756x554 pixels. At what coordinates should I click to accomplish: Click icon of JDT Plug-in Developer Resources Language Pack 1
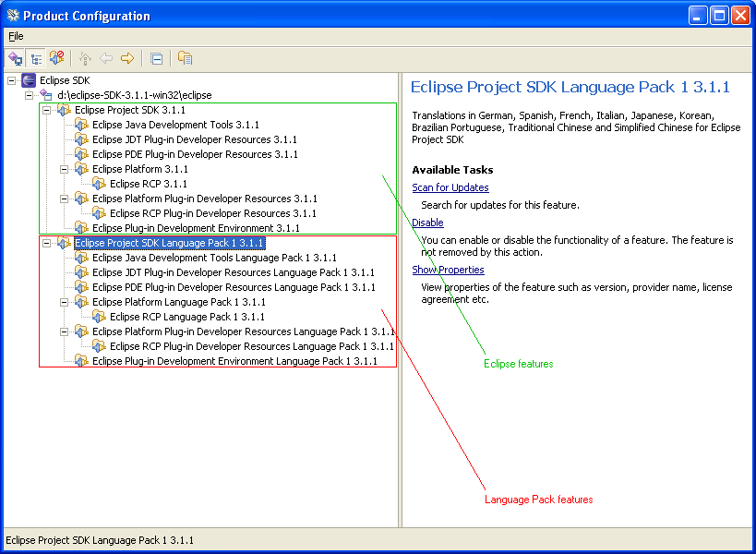[81, 272]
